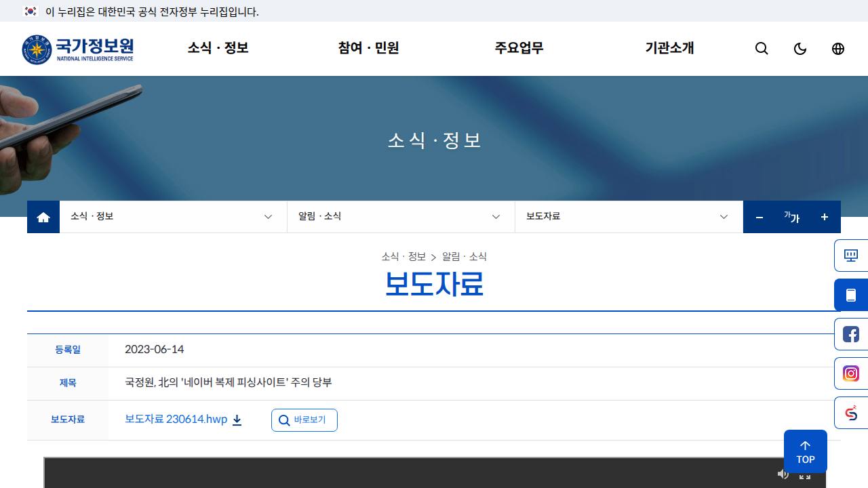Click the mobile phone side icon
This screenshot has height=488, width=868.
tap(851, 295)
